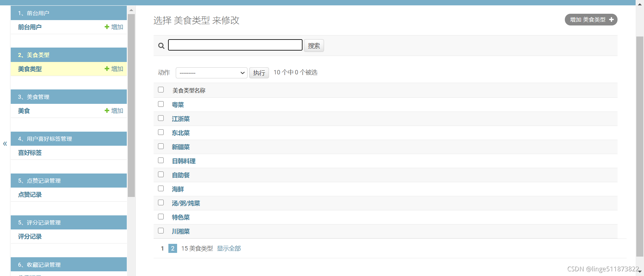This screenshot has height=276, width=644.
Task: Click the 显示全部 link
Action: [x=229, y=249]
